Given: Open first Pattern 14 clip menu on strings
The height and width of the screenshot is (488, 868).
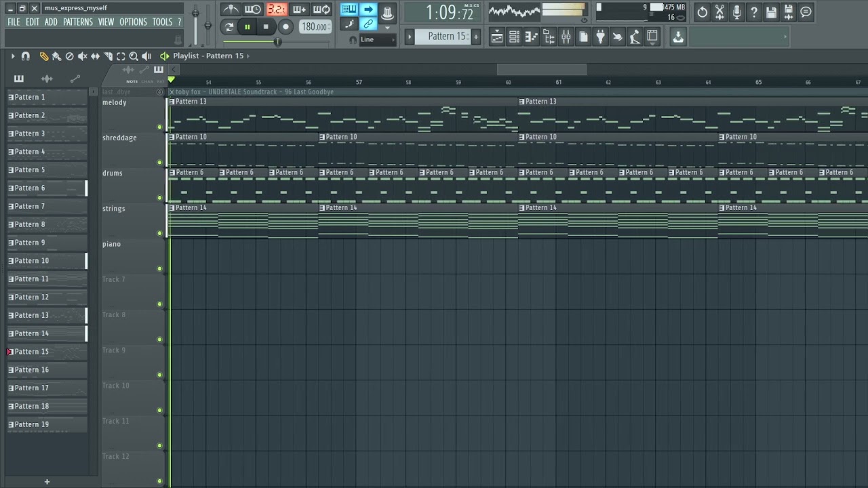Looking at the screenshot, I should click(172, 207).
